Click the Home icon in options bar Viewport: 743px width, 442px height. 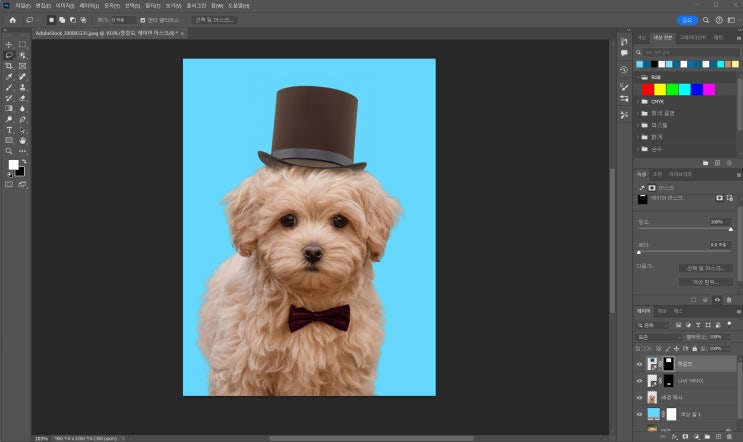pyautogui.click(x=12, y=19)
